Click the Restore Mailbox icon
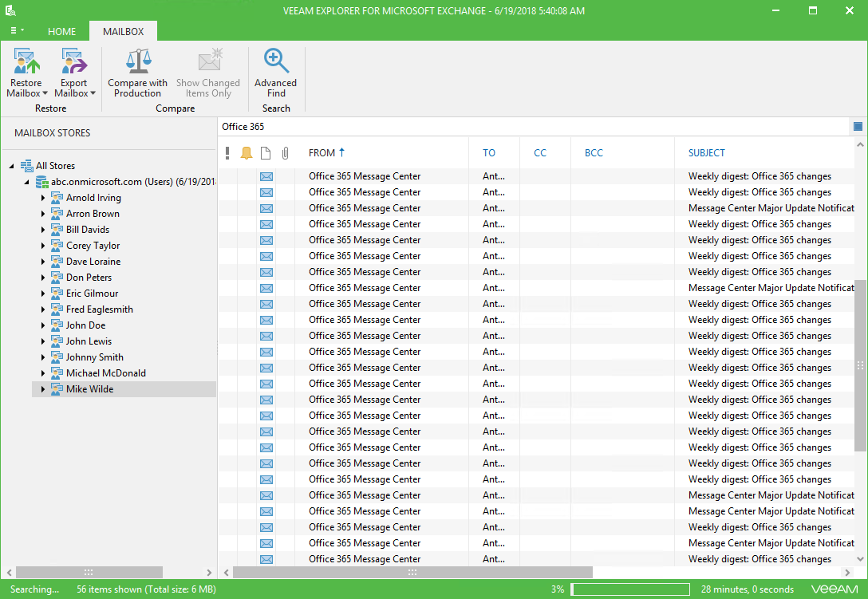The width and height of the screenshot is (868, 599). point(26,61)
